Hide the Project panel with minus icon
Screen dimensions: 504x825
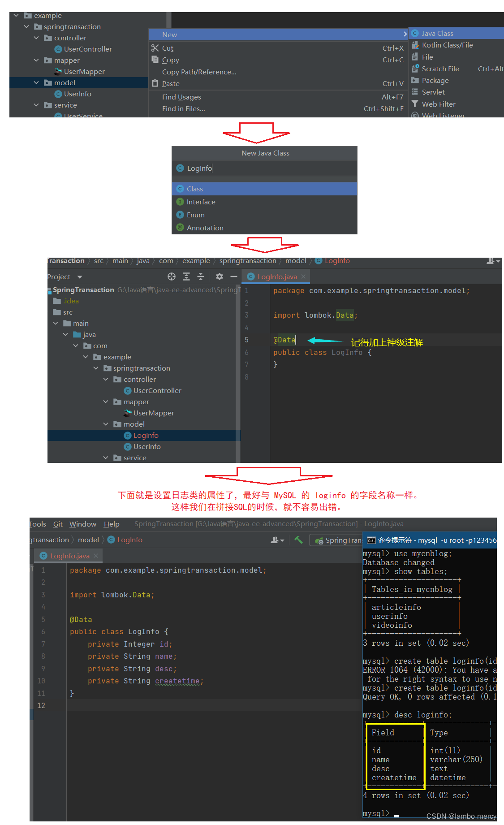pyautogui.click(x=234, y=276)
